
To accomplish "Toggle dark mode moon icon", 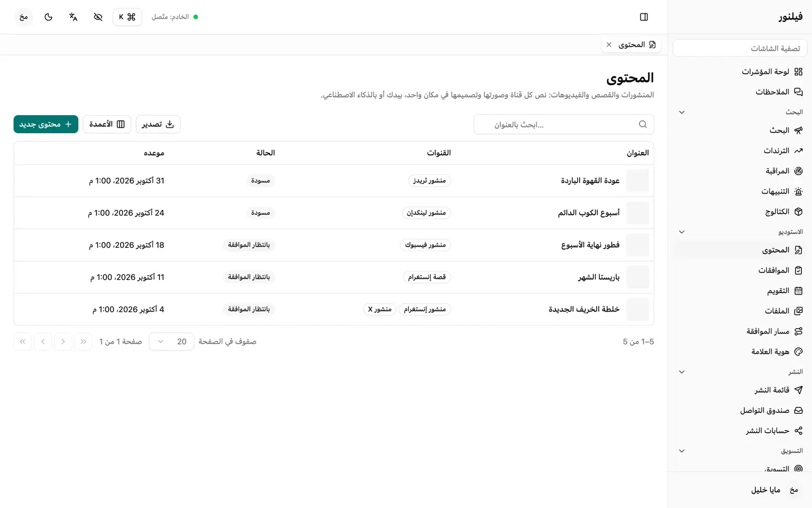I will coord(48,17).
